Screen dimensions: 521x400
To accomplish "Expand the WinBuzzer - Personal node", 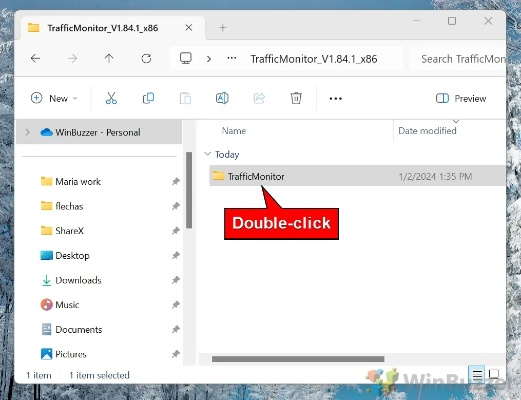I will pos(28,132).
